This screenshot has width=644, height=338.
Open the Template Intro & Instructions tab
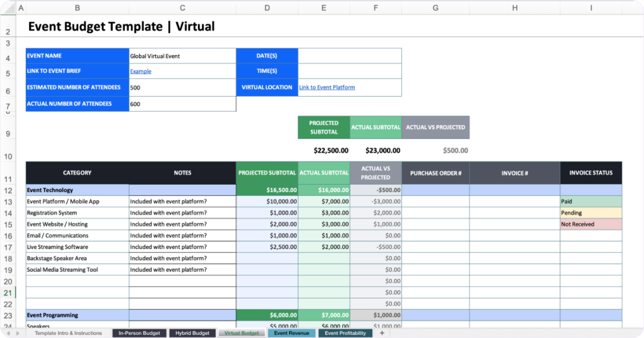pyautogui.click(x=68, y=333)
